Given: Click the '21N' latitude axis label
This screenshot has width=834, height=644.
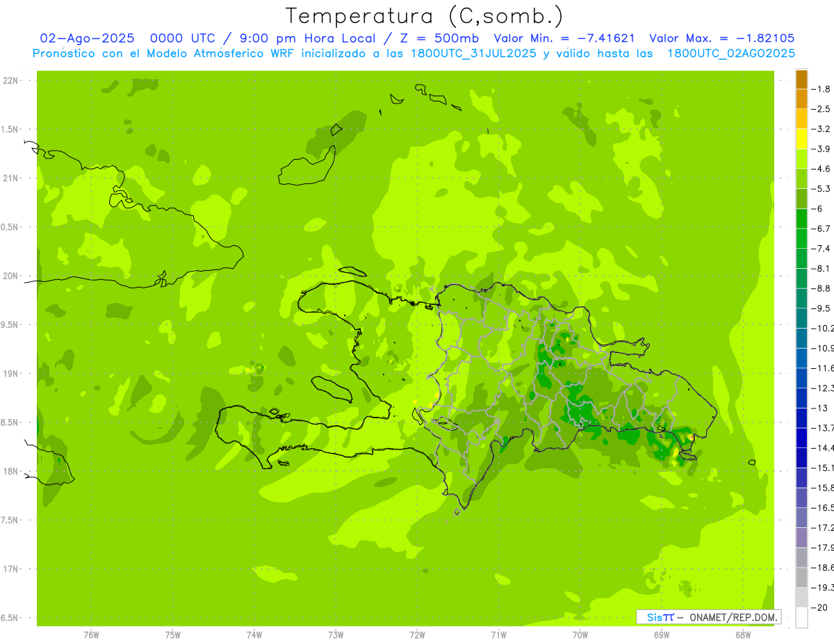Looking at the screenshot, I should click(11, 178).
